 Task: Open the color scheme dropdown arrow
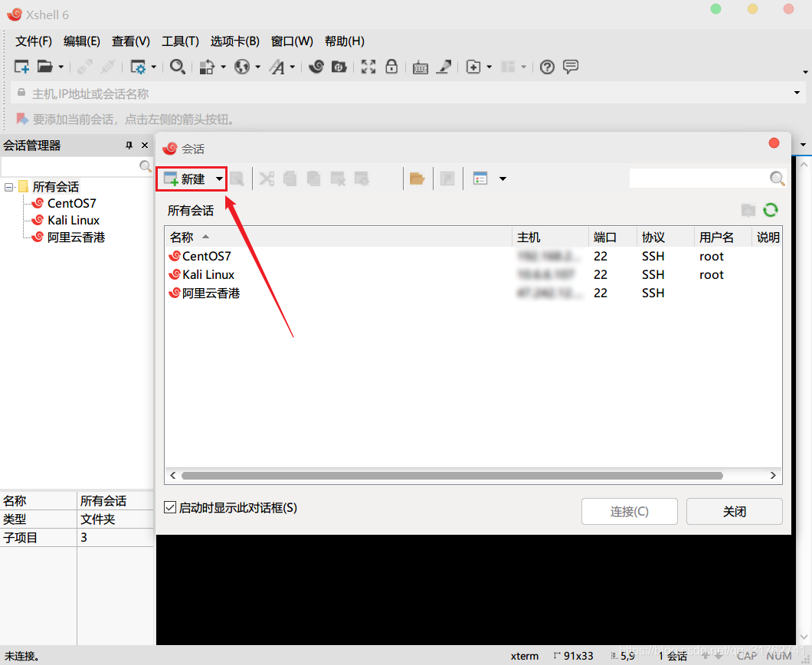(x=223, y=67)
